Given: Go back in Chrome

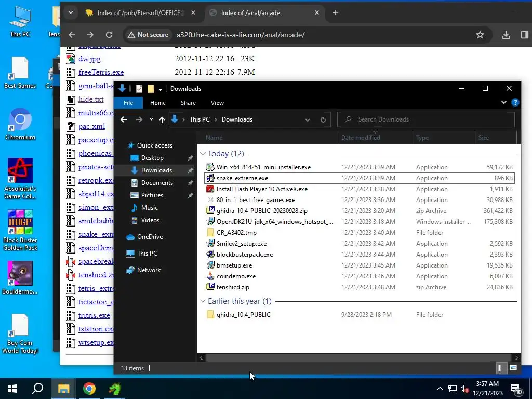Looking at the screenshot, I should point(72,35).
